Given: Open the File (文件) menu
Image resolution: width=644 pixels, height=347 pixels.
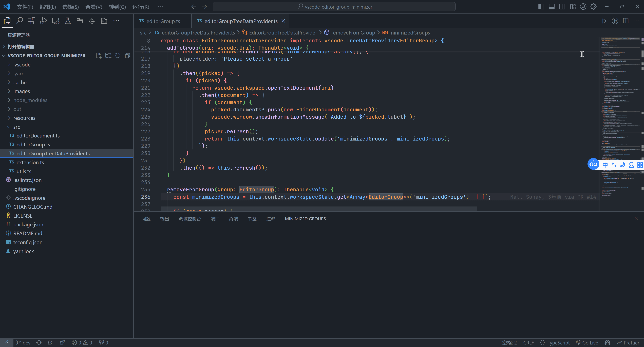Looking at the screenshot, I should pyautogui.click(x=25, y=7).
